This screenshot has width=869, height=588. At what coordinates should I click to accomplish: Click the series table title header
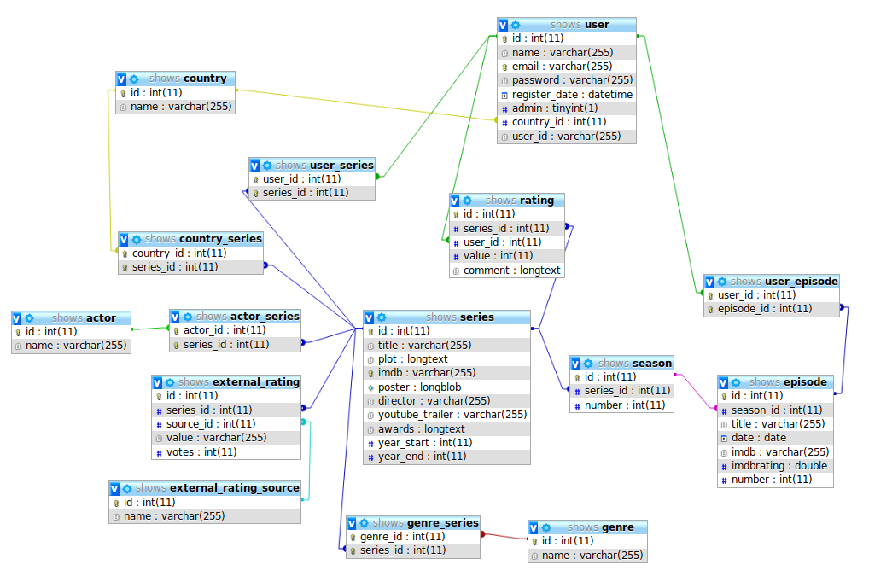[x=476, y=317]
